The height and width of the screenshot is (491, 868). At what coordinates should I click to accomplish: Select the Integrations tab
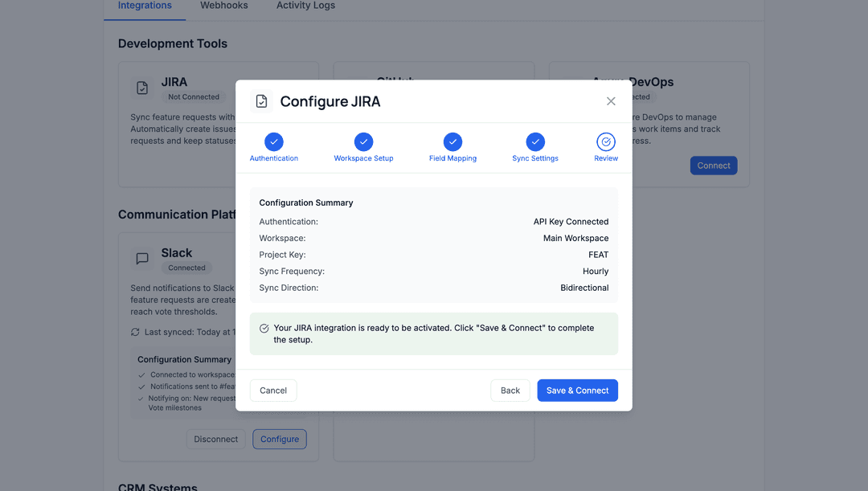pos(144,5)
